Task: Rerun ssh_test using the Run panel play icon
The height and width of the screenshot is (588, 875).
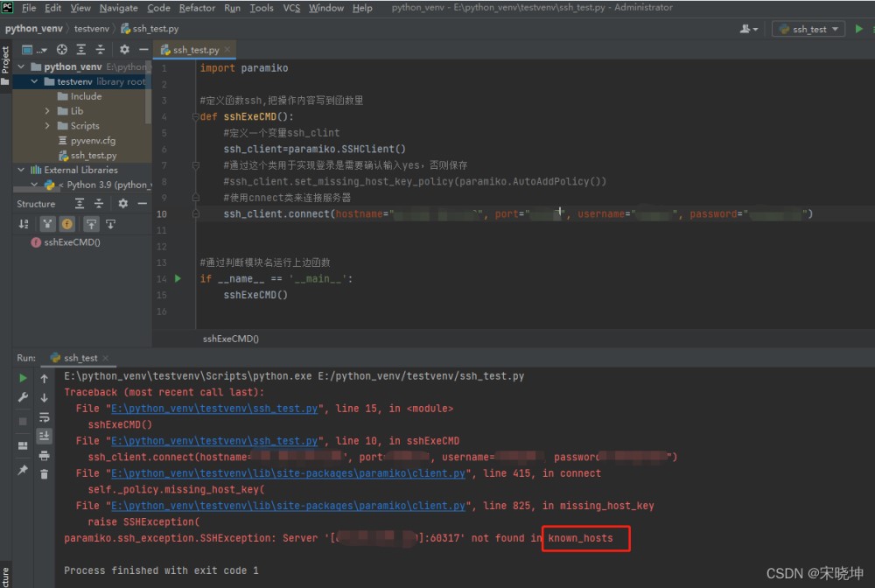Action: (23, 378)
